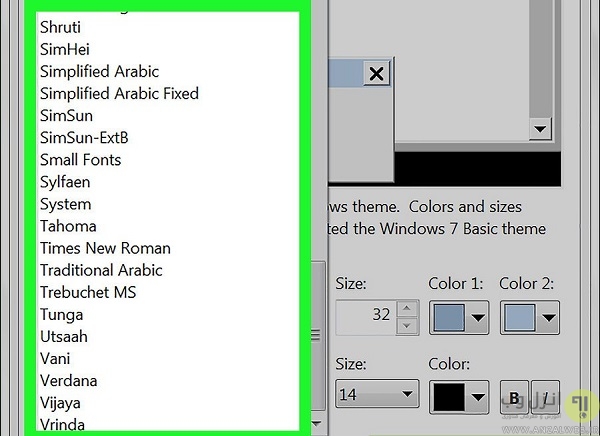Select SimHei font from the list
Image resolution: width=600 pixels, height=436 pixels.
coord(167,49)
